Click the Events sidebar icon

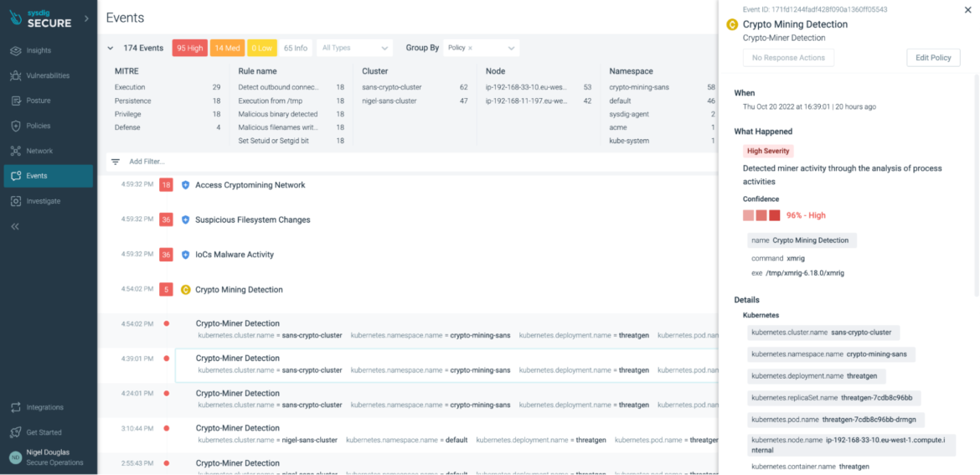16,176
